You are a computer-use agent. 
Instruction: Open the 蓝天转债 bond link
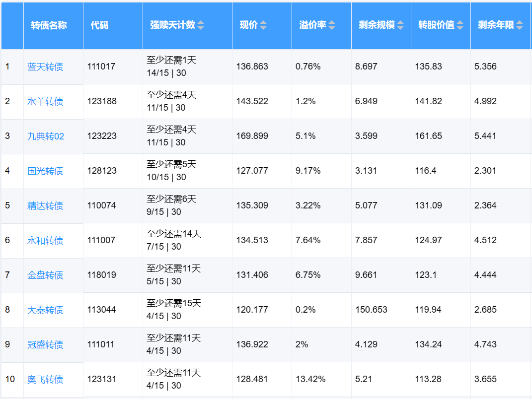tap(45, 66)
